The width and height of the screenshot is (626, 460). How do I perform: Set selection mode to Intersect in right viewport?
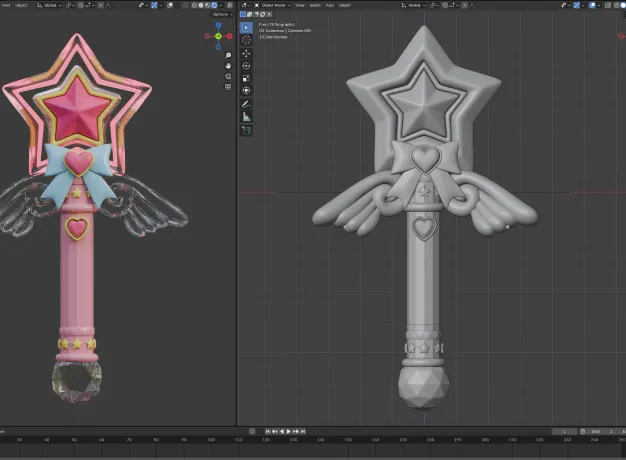[x=269, y=14]
